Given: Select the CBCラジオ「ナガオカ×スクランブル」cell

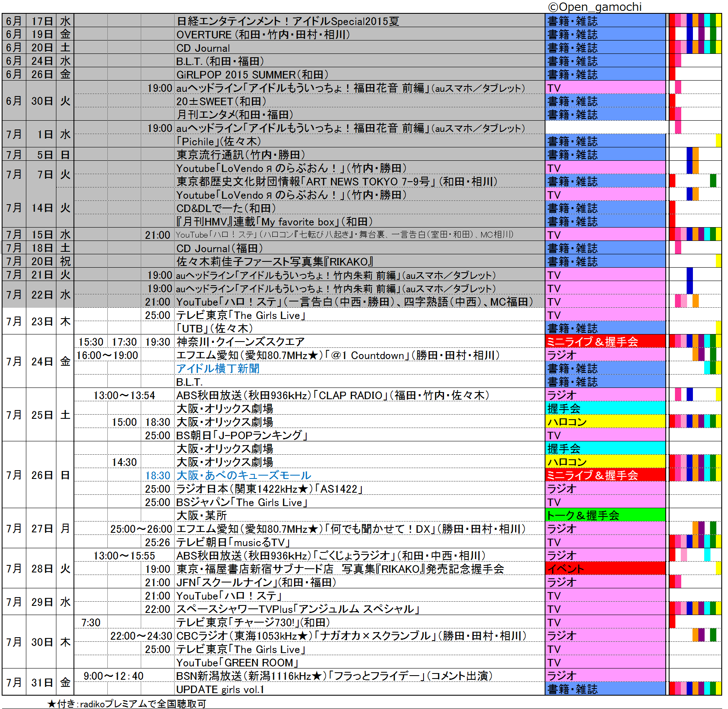Looking at the screenshot, I should point(360,636).
